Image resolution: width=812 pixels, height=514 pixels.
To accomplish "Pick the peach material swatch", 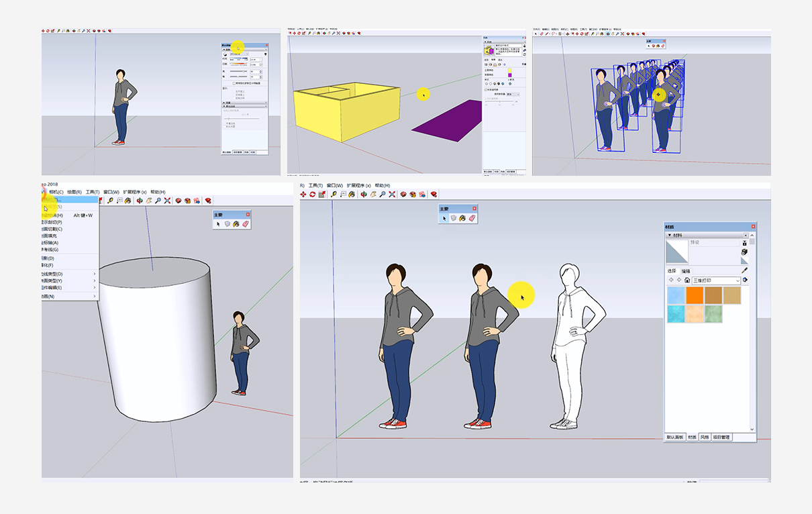I will (695, 314).
